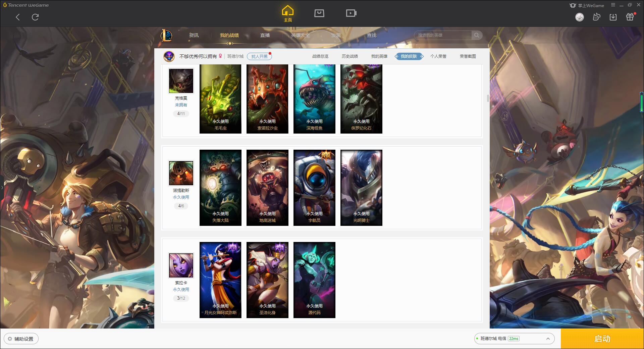Open the download manager icon
Viewport: 644px width, 349px height.
613,17
